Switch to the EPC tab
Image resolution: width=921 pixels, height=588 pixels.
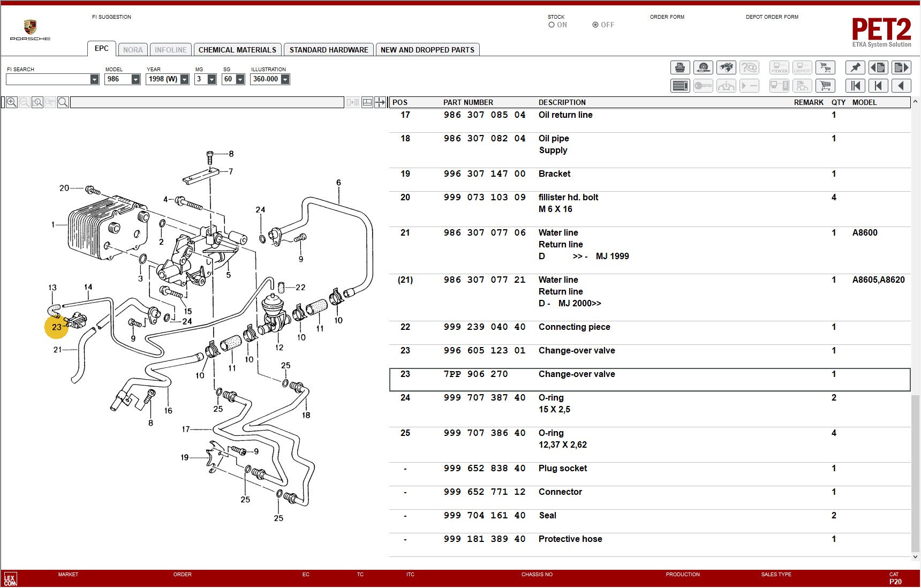coord(101,48)
